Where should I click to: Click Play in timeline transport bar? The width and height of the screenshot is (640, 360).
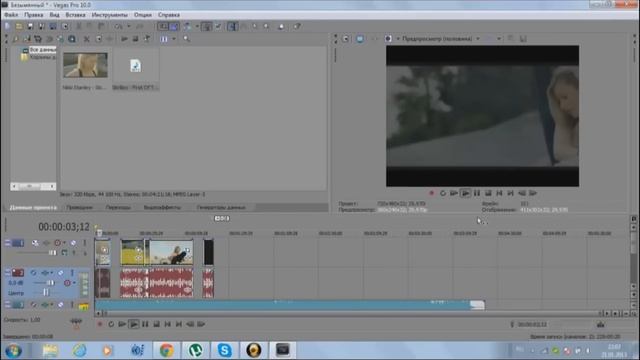point(133,324)
